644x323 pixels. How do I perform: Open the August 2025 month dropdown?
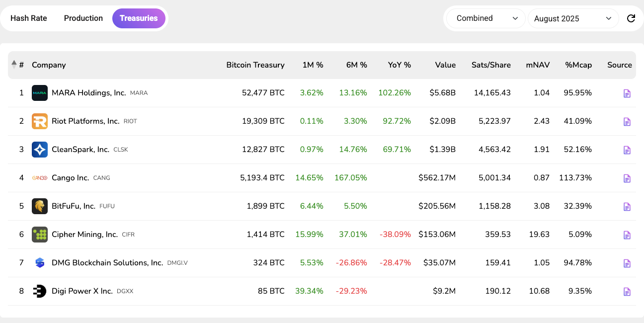click(572, 19)
